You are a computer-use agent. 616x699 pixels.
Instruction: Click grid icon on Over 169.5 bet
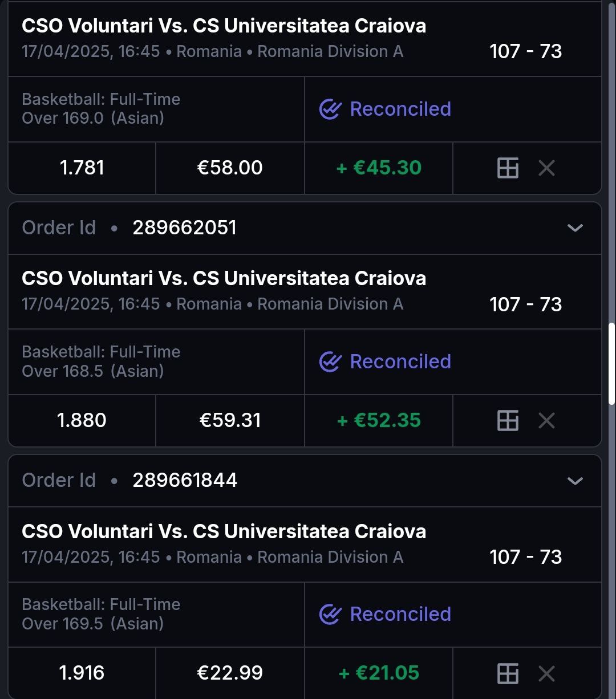tap(508, 673)
